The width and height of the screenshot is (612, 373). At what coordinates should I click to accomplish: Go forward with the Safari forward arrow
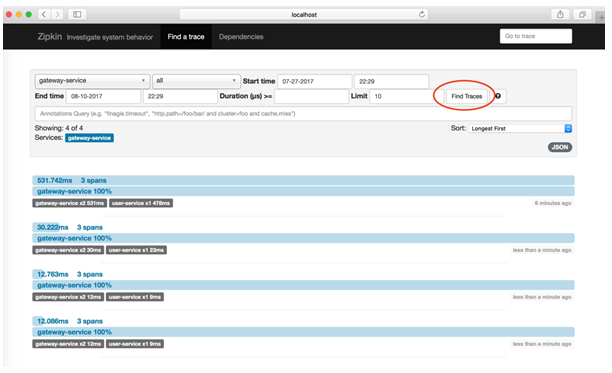click(x=57, y=14)
